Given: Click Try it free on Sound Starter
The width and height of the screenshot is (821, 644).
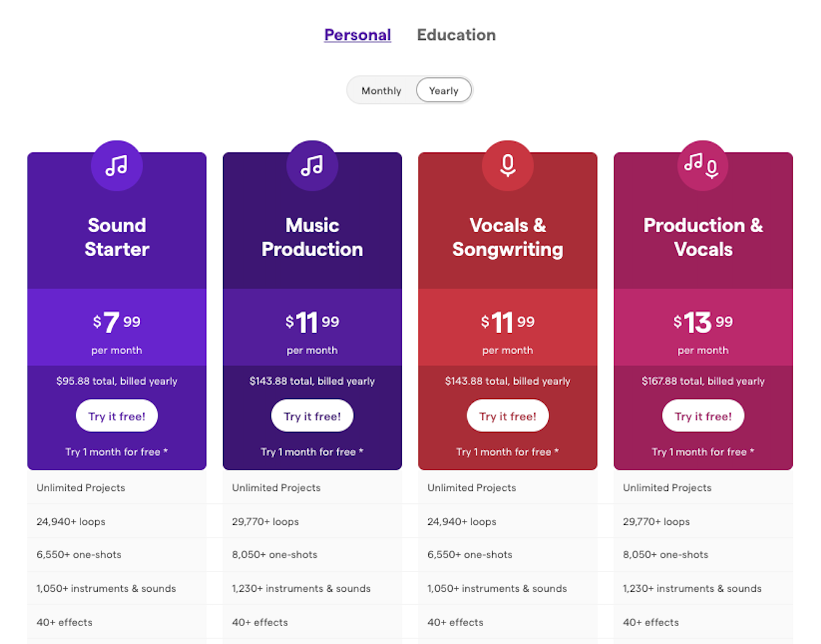Looking at the screenshot, I should point(117,415).
